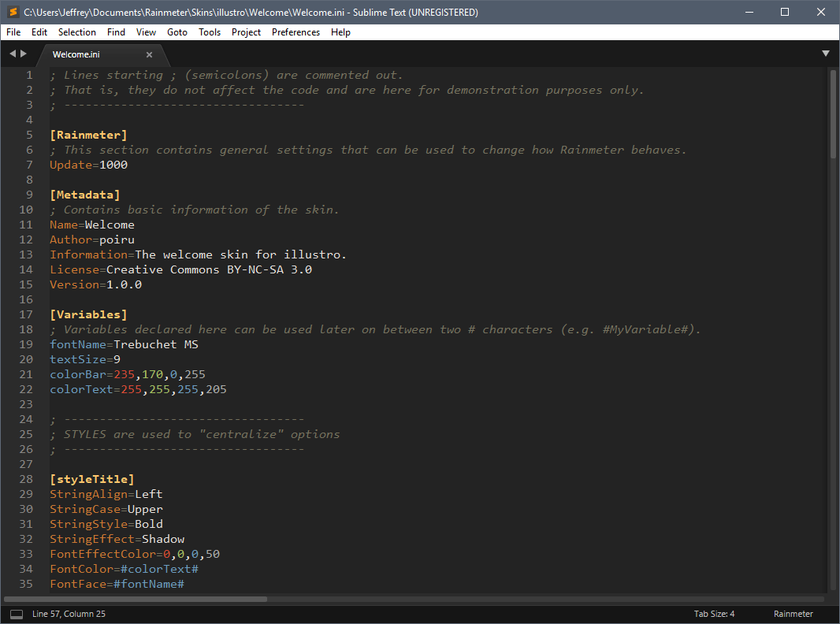840x624 pixels.
Task: Click the StringAlign=Left line
Action: pyautogui.click(x=106, y=494)
